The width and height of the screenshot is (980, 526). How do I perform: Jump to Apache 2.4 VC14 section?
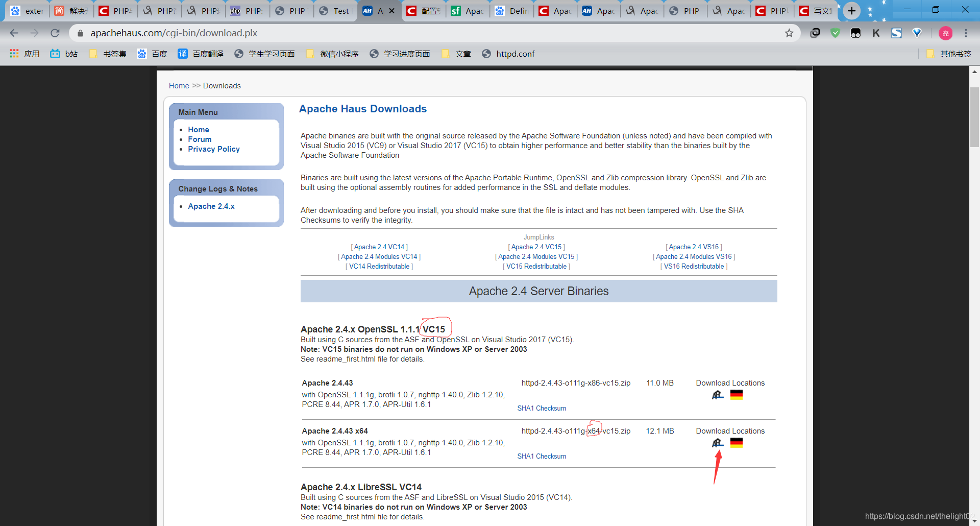coord(379,247)
